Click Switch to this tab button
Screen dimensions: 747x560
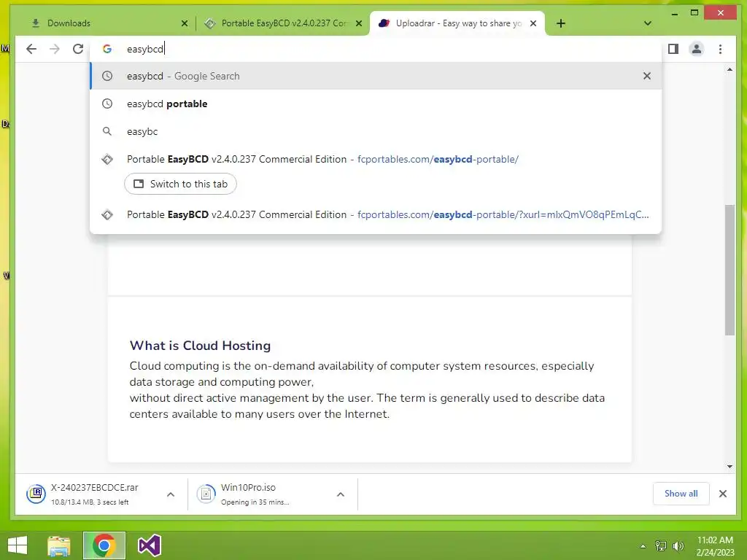click(x=181, y=184)
